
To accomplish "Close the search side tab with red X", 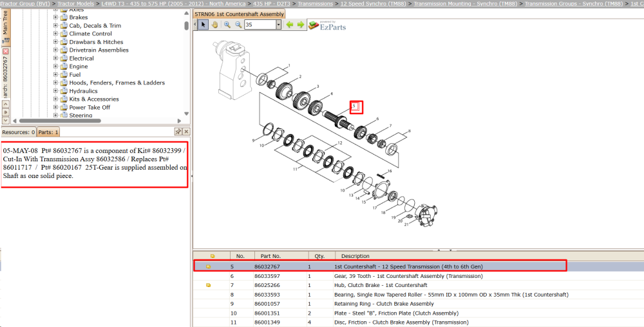I will [5, 52].
